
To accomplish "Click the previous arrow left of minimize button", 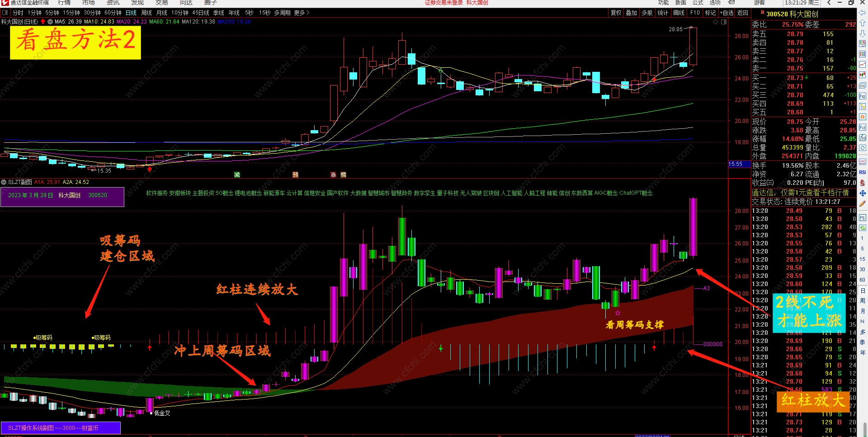I will coord(829,3).
